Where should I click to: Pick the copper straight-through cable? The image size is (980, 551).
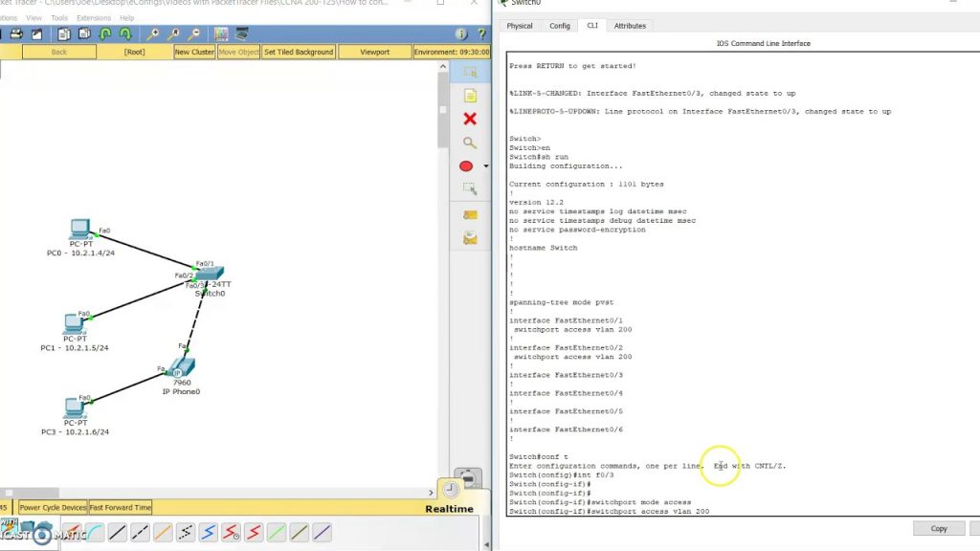[x=117, y=532]
